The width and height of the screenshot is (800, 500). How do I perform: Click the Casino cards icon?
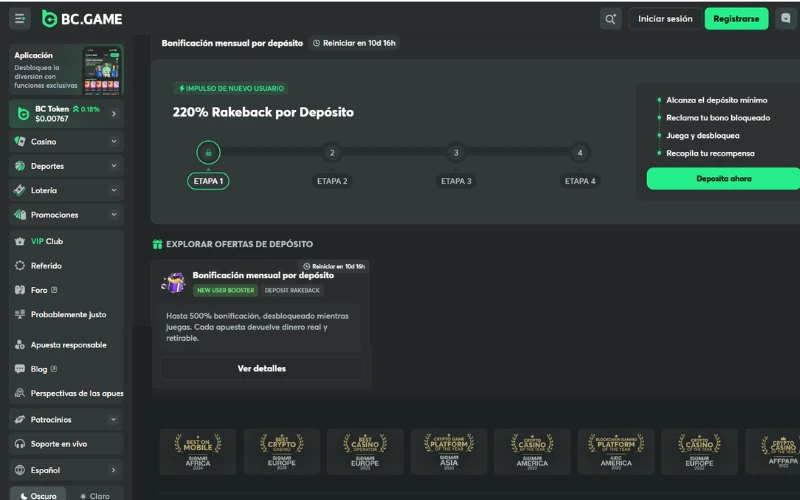(x=20, y=141)
